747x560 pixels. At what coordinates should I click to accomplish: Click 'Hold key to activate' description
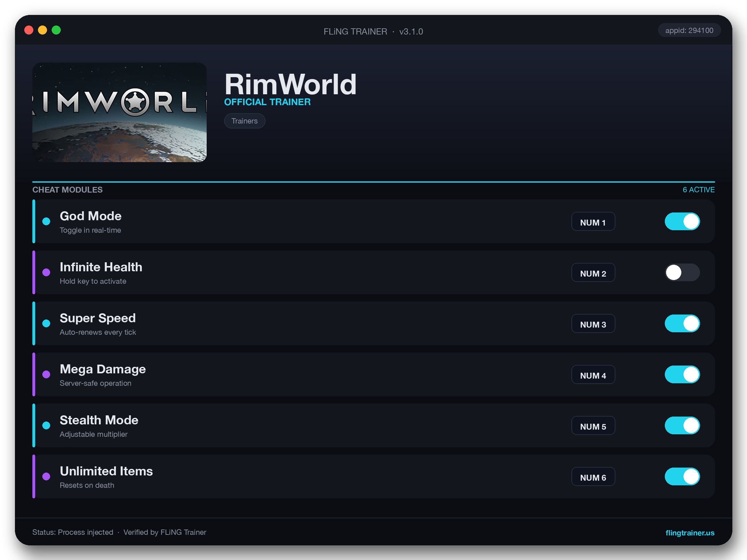[x=93, y=281]
